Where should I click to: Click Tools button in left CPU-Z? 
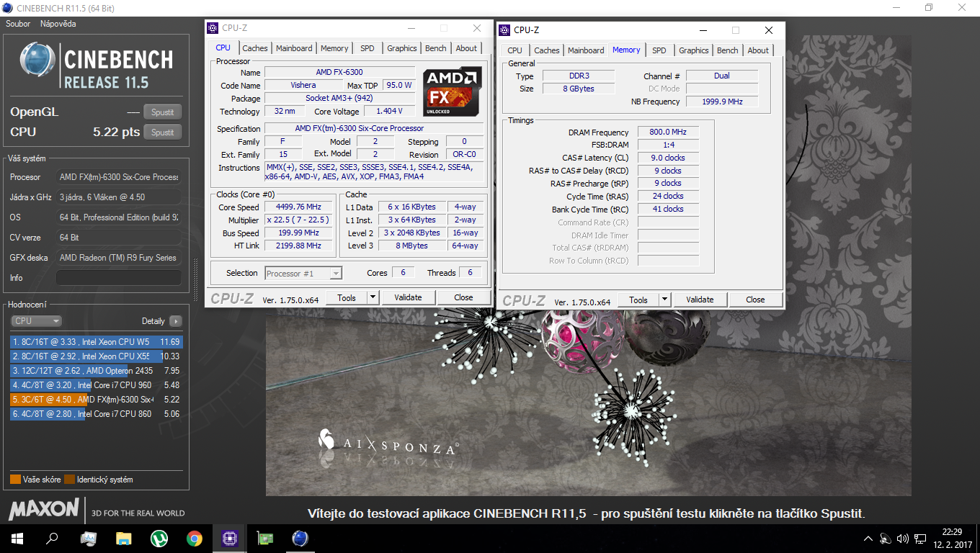click(x=347, y=297)
